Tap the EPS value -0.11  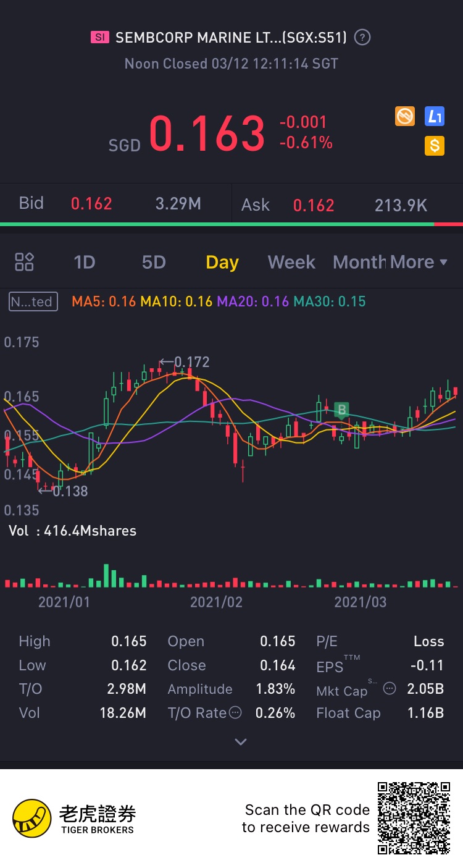click(x=427, y=665)
